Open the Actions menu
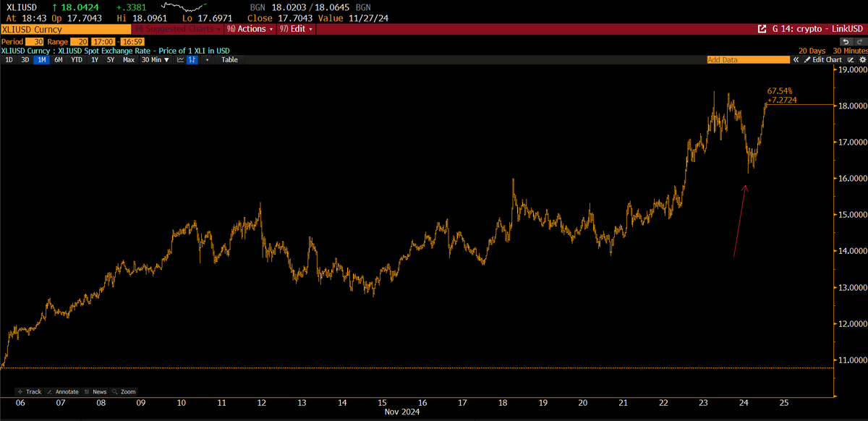The width and height of the screenshot is (868, 421). [x=250, y=29]
